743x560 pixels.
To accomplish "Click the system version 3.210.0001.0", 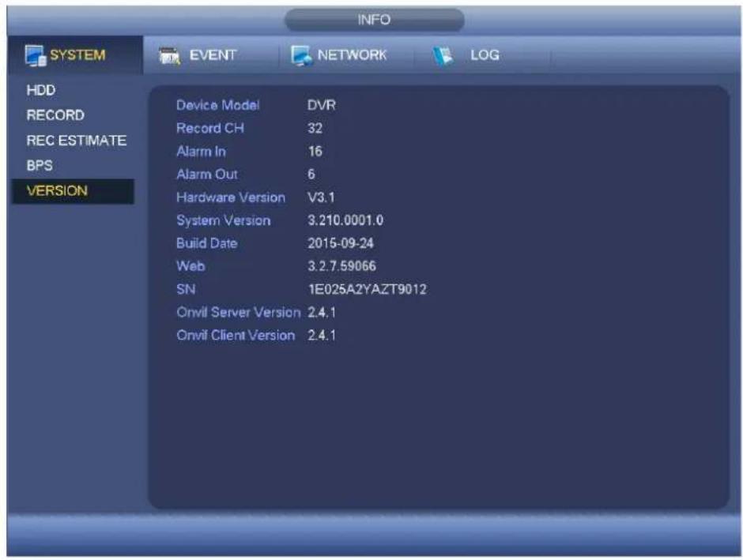I will click(x=345, y=220).
